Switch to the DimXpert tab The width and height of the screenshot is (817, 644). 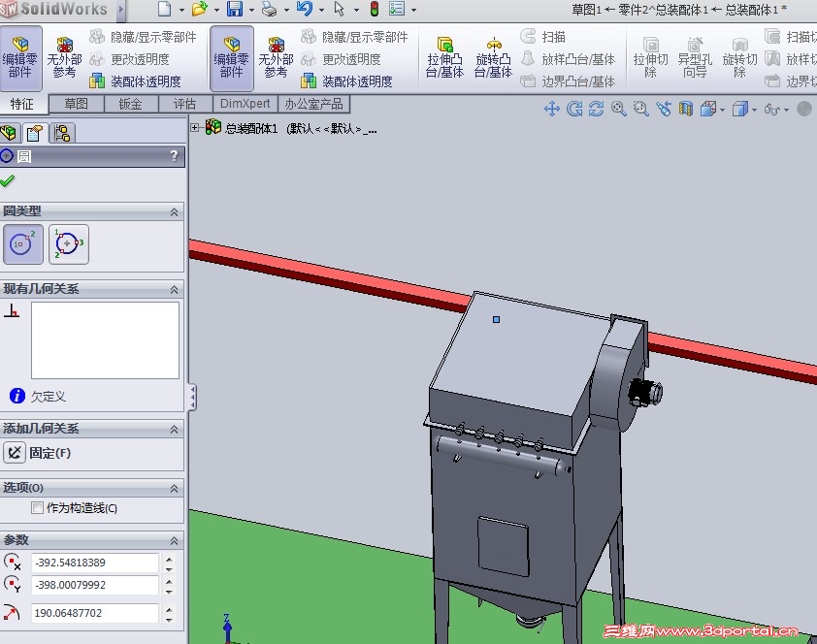tap(245, 104)
